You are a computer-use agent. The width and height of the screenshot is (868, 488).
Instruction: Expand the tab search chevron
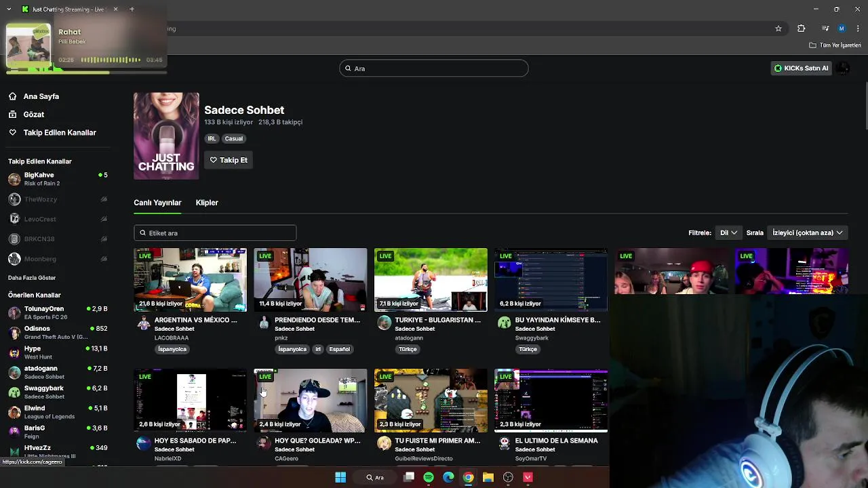click(8, 9)
